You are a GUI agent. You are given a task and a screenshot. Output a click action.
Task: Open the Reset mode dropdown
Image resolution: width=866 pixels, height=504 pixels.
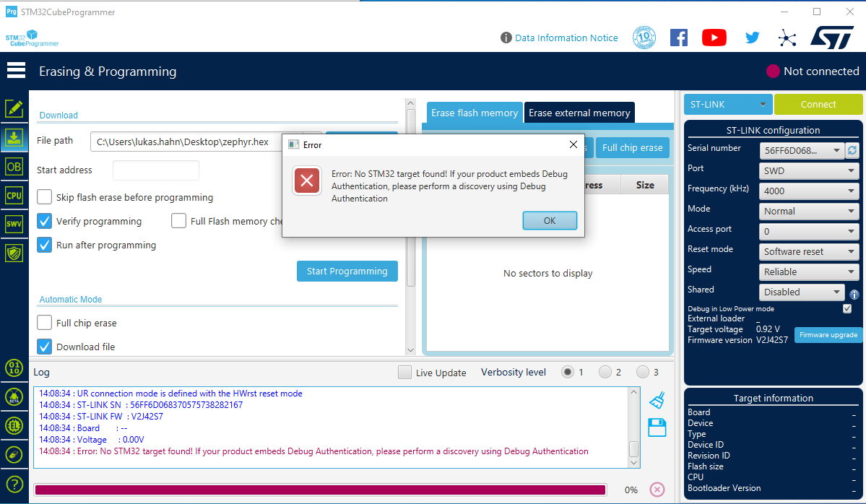click(x=809, y=252)
